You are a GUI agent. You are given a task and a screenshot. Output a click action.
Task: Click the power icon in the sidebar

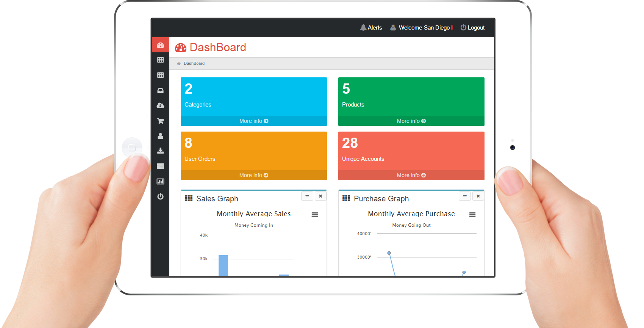click(x=160, y=196)
